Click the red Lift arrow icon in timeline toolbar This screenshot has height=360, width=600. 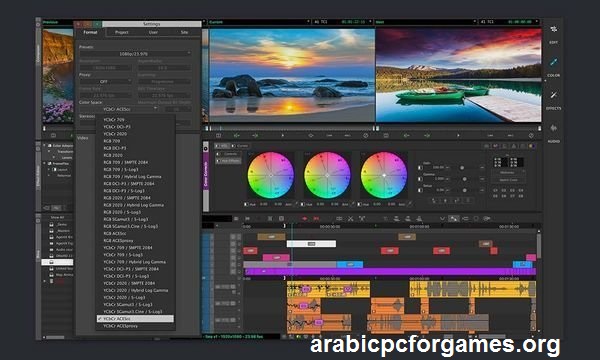click(x=305, y=218)
